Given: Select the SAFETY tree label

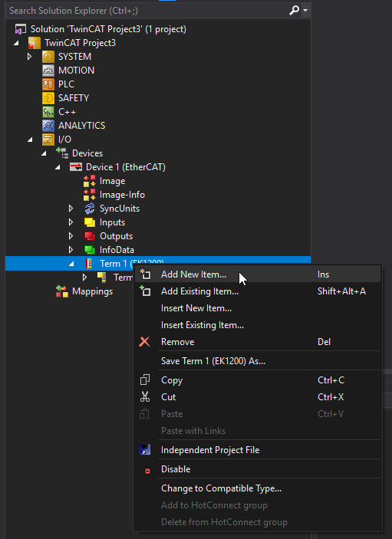Looking at the screenshot, I should 74,98.
